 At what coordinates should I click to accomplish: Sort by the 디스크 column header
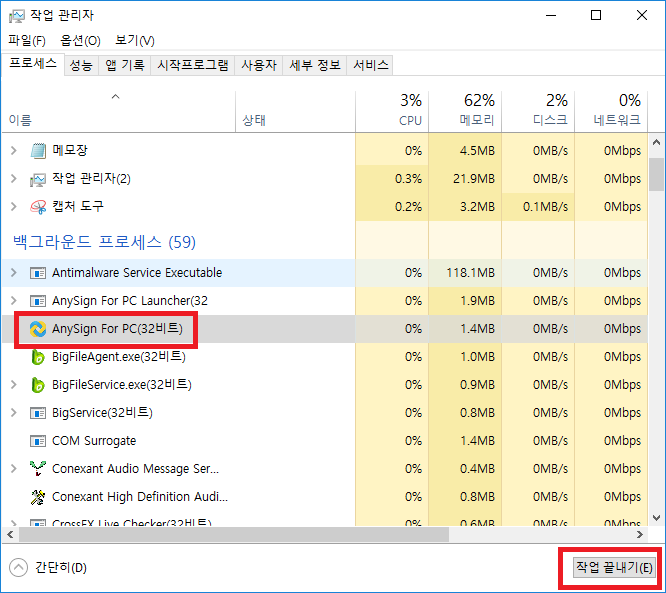click(538, 111)
